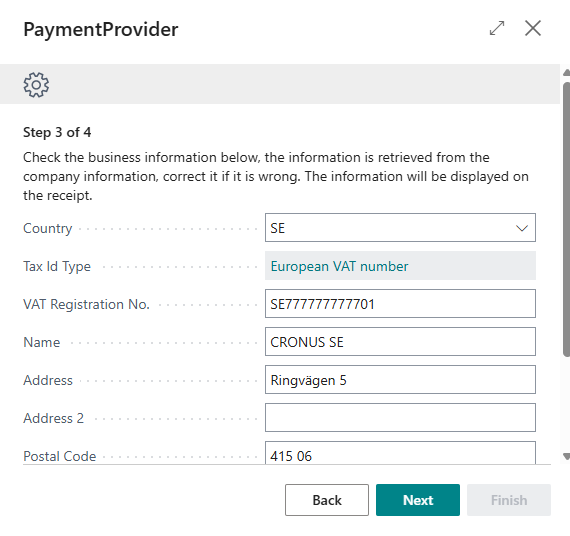570x536 pixels.
Task: Click the Name field containing CRONUS SE
Action: click(x=400, y=342)
